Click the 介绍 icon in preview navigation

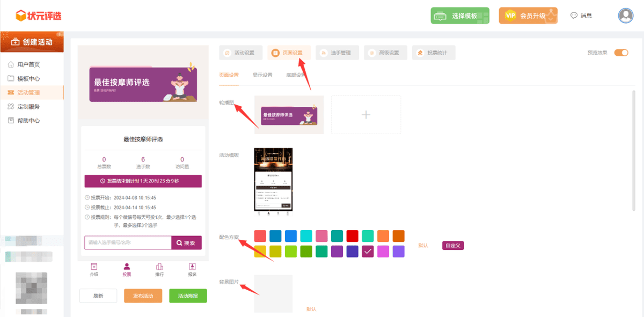coord(94,267)
